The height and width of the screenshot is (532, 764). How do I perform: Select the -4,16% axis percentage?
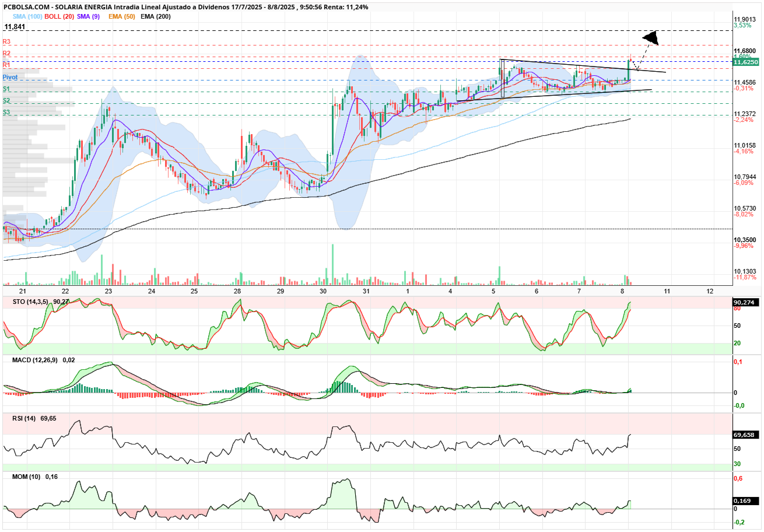742,151
